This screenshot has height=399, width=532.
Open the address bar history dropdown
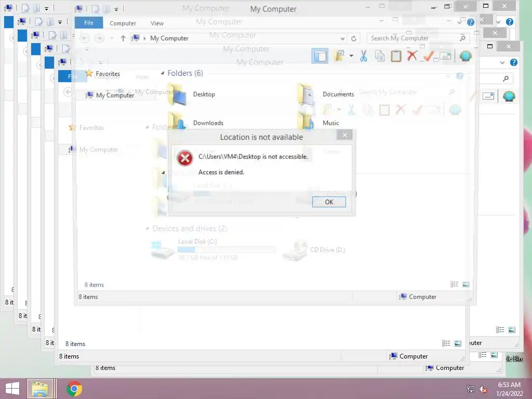click(x=343, y=38)
